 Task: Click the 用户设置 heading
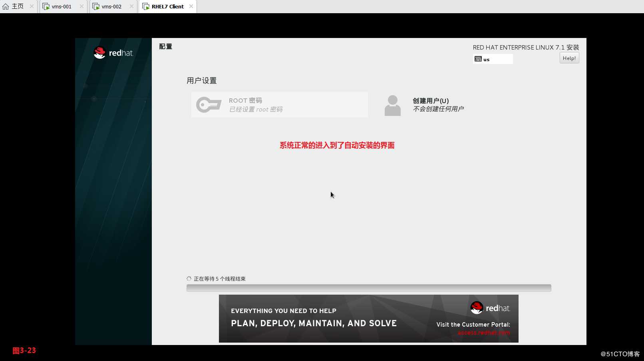click(202, 80)
